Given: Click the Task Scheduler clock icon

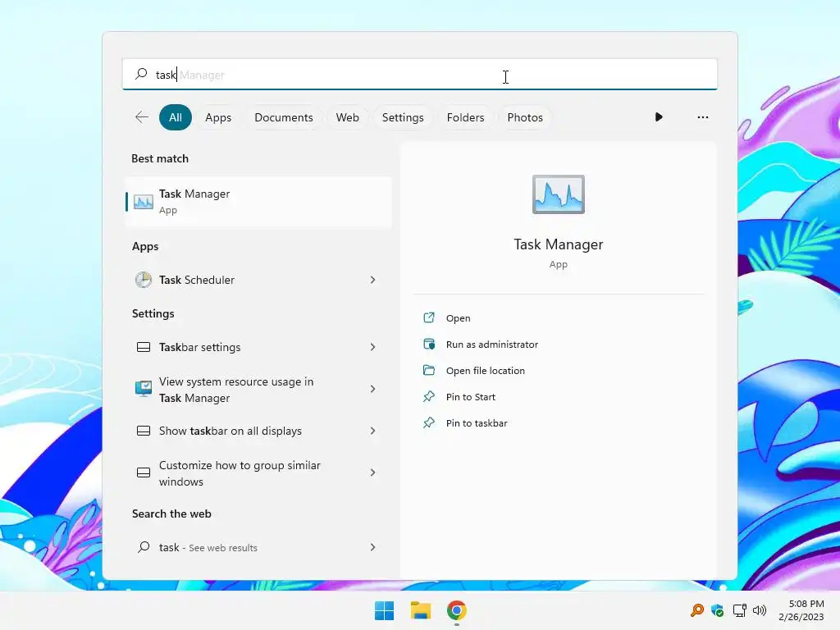Looking at the screenshot, I should (x=144, y=280).
